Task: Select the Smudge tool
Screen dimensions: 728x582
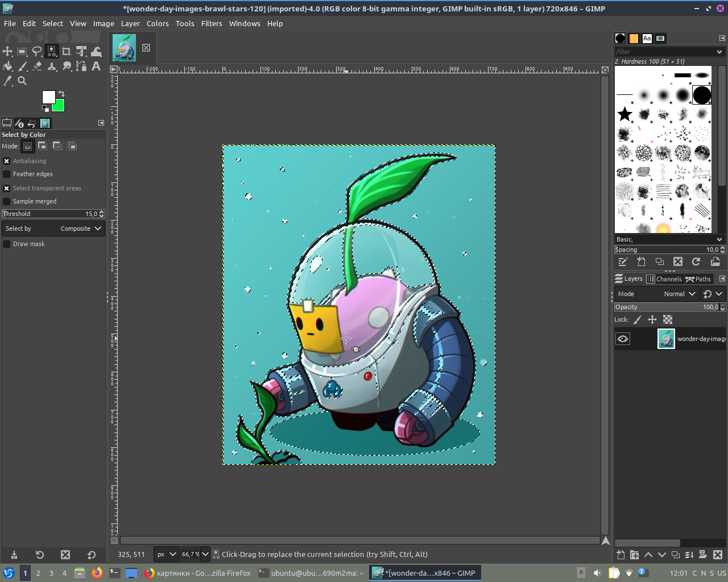Action: tap(67, 66)
